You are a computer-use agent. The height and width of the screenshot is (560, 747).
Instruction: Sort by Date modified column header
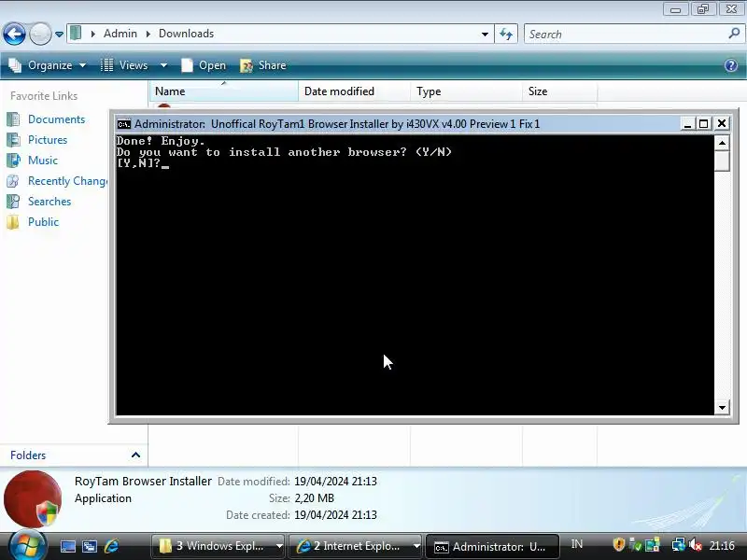click(355, 91)
